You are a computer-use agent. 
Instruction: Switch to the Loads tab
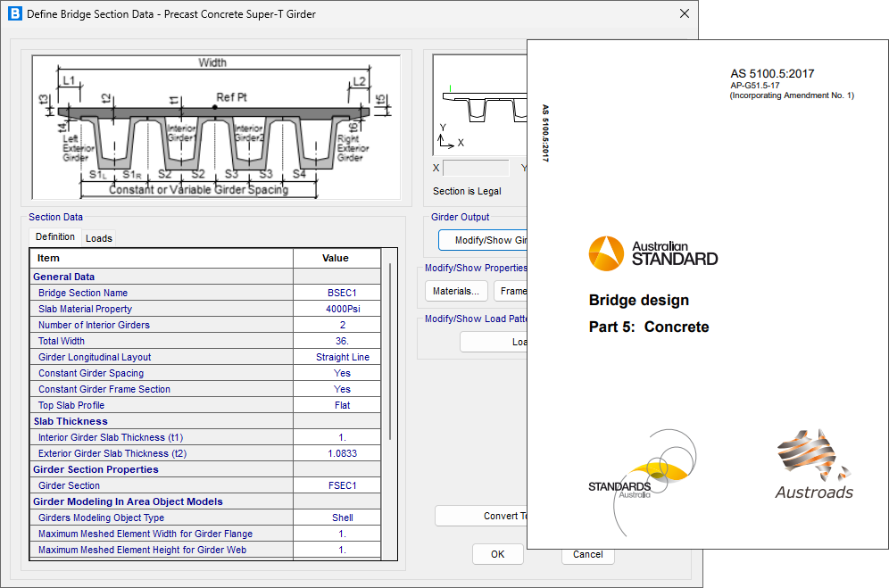99,238
